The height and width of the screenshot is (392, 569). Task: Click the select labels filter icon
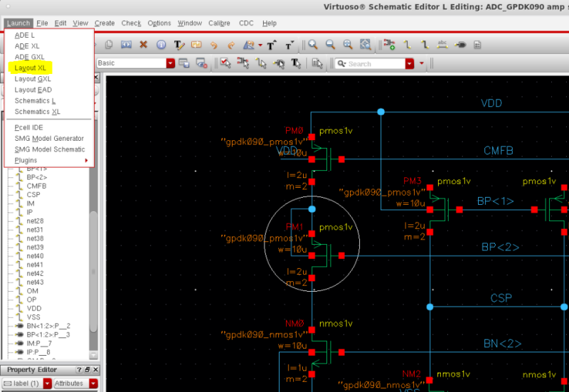coord(296,63)
